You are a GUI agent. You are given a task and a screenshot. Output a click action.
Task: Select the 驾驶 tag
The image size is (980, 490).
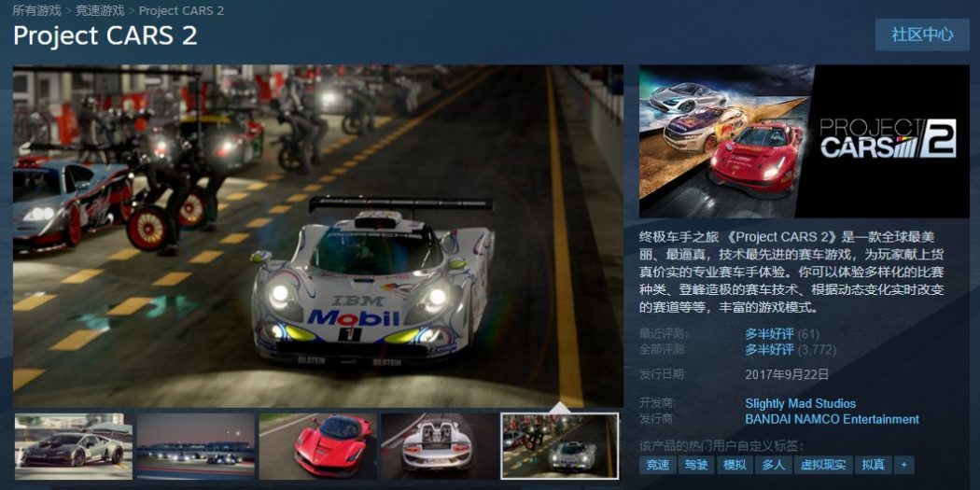pos(696,465)
